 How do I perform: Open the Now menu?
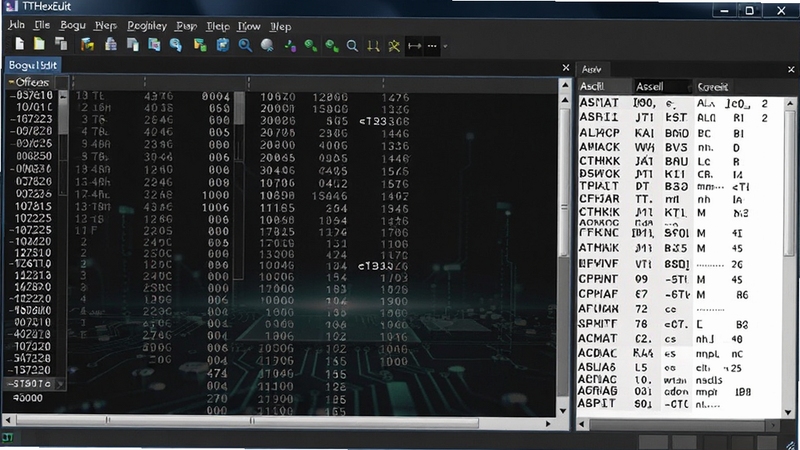coord(249,26)
